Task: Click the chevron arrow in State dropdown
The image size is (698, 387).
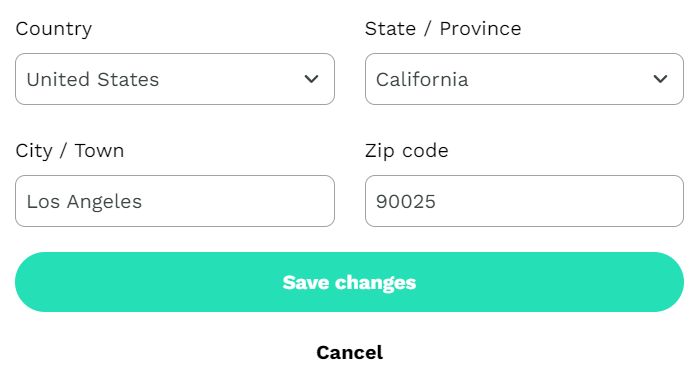Action: (x=660, y=79)
